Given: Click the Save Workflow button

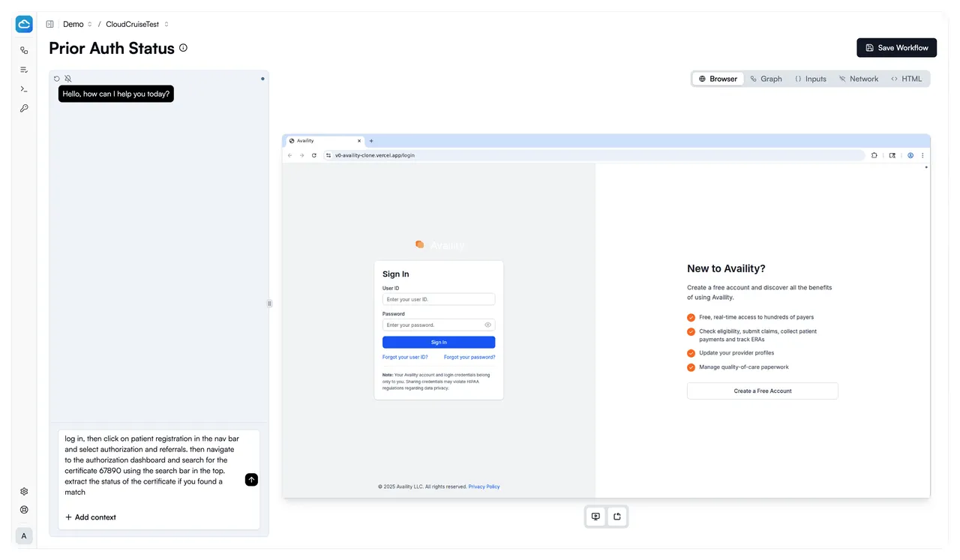Looking at the screenshot, I should pos(896,47).
